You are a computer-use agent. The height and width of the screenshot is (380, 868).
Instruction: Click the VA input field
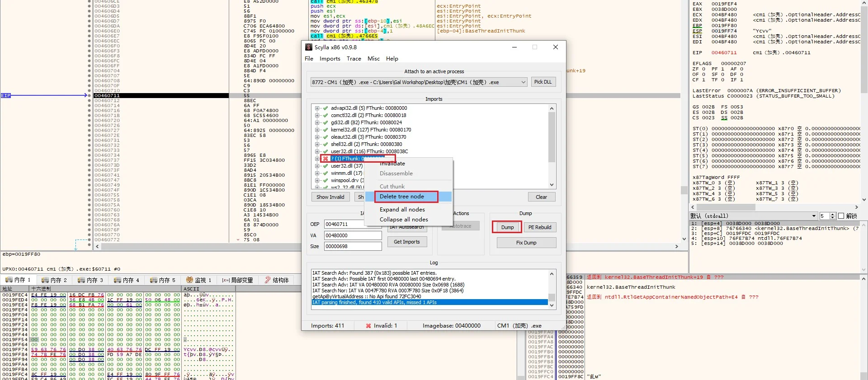tap(353, 235)
